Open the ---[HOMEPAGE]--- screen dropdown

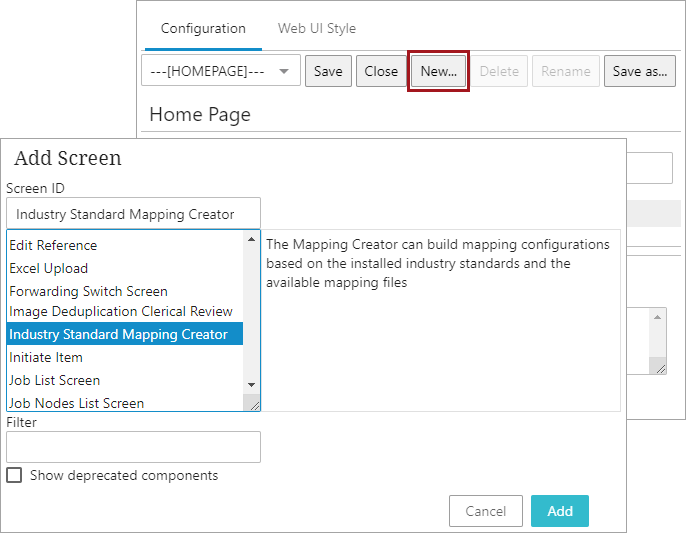(x=221, y=71)
